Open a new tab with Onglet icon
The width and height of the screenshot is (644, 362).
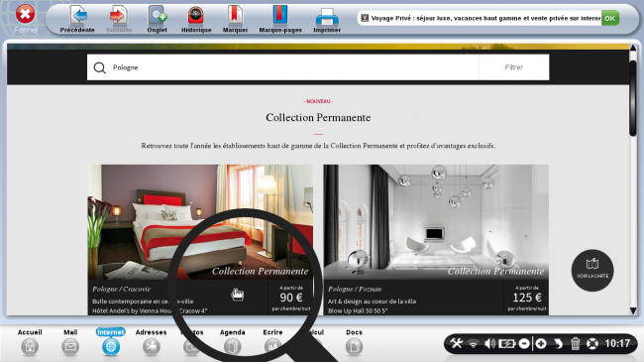click(157, 16)
